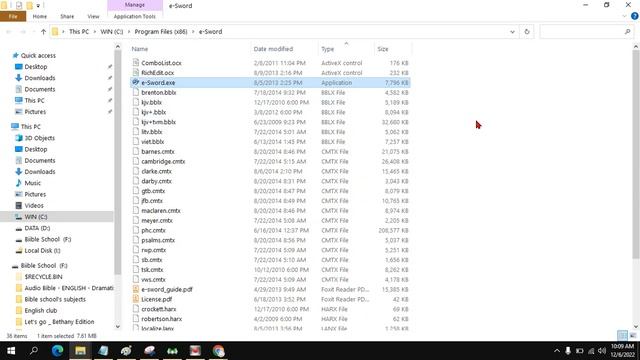The image size is (640, 360).
Task: Navigate to This PC breadcrumb
Action: 79,32
